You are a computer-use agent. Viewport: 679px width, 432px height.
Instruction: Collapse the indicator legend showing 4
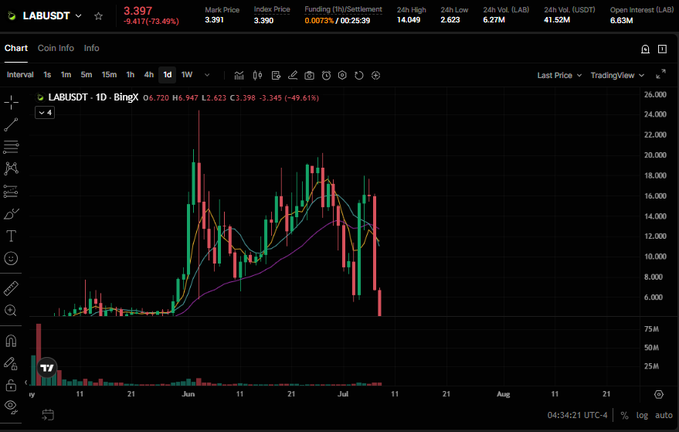pos(45,113)
